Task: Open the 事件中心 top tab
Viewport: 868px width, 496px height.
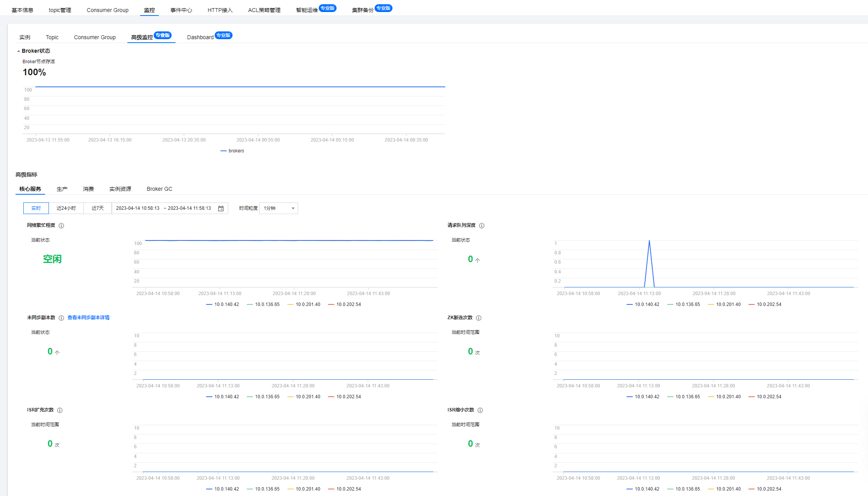Action: [181, 10]
